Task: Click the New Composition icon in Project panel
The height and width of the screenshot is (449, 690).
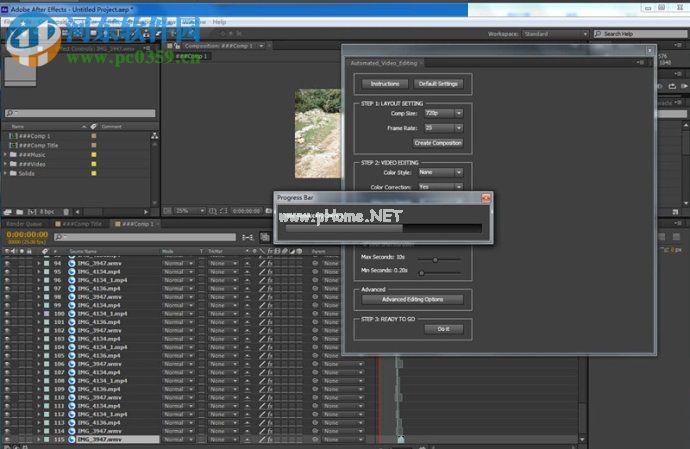Action: click(32, 212)
